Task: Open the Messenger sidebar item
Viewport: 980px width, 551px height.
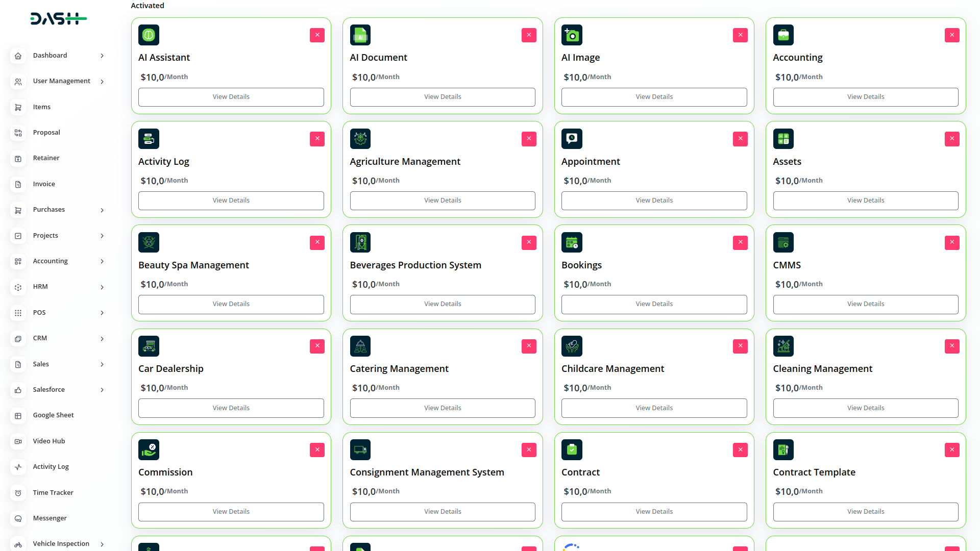Action: tap(50, 518)
